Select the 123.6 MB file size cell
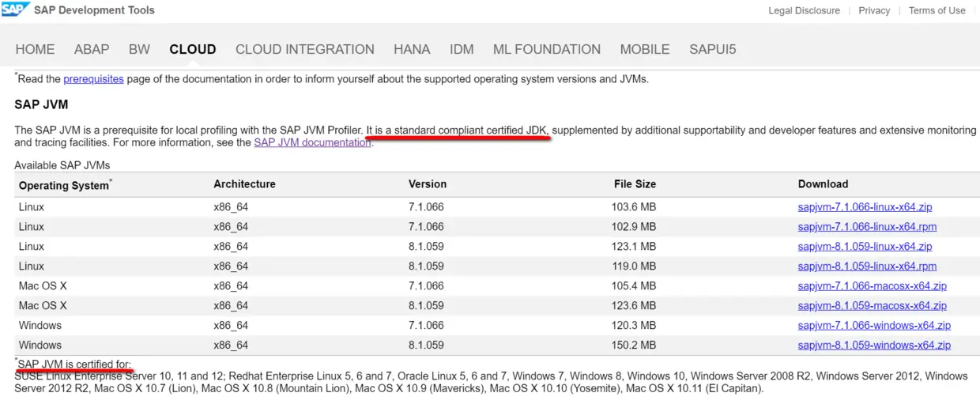Image resolution: width=980 pixels, height=408 pixels. [634, 306]
